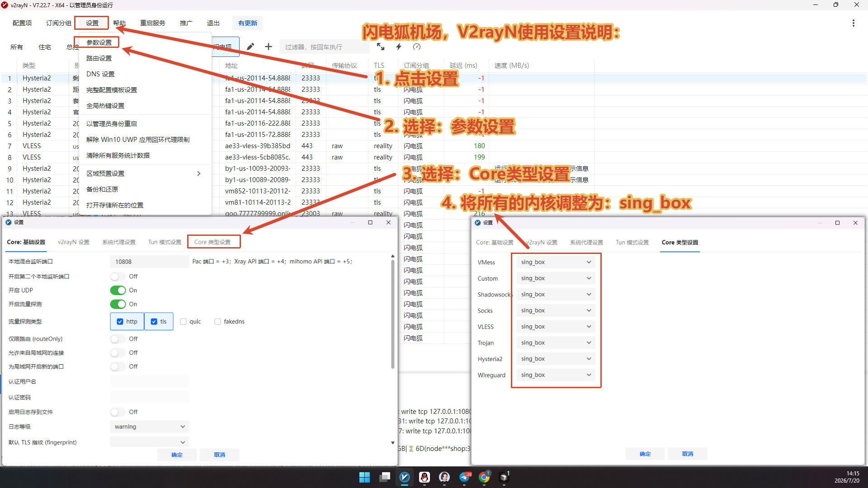Enable save log to file switch
Image resolution: width=868 pixels, height=488 pixels.
click(118, 412)
